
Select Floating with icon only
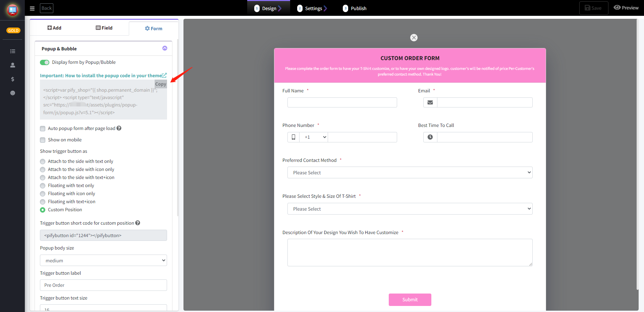(x=43, y=194)
